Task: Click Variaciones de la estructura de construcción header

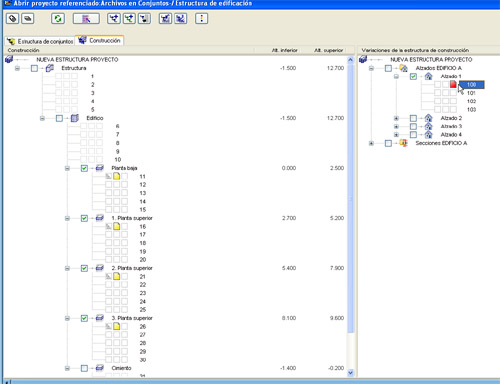Action: [x=415, y=50]
